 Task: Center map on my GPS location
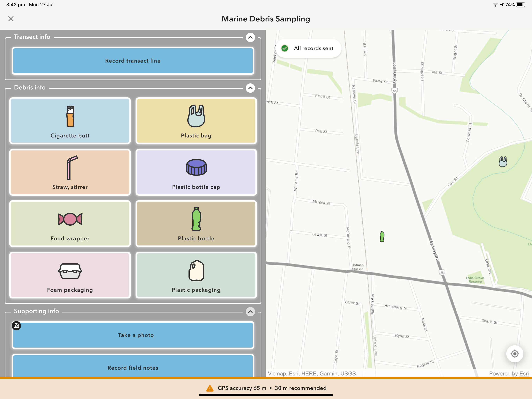click(x=515, y=354)
